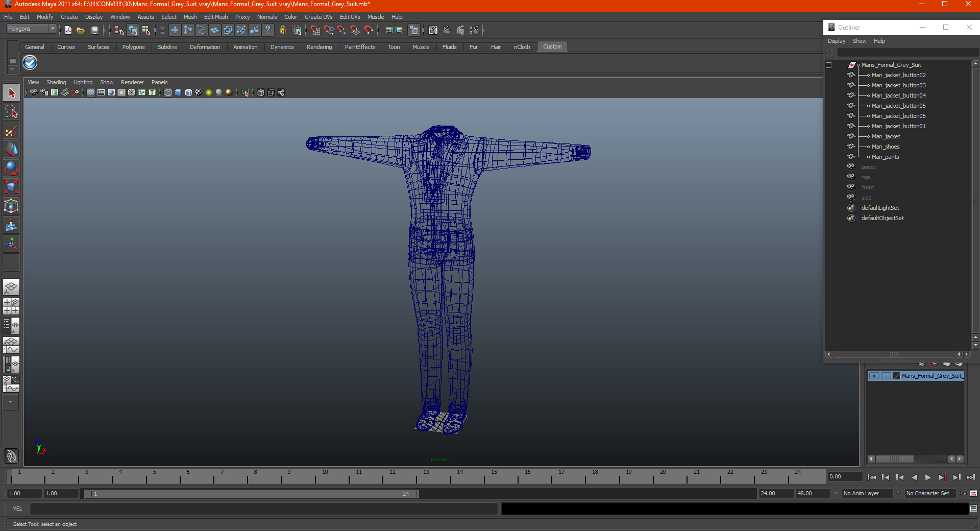Toggle select by object type mode
980x531 pixels.
[x=133, y=30]
